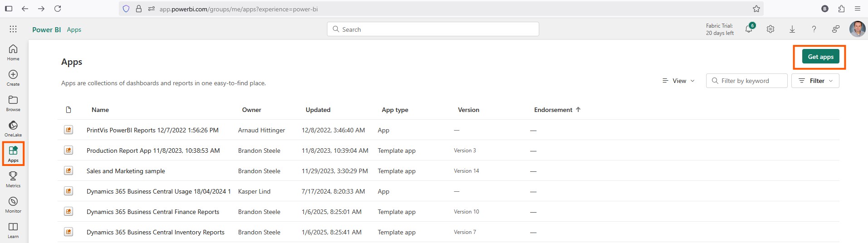Click the PrintVis PowerBI Reports app icon
Screen dimensions: 868x243
point(68,130)
